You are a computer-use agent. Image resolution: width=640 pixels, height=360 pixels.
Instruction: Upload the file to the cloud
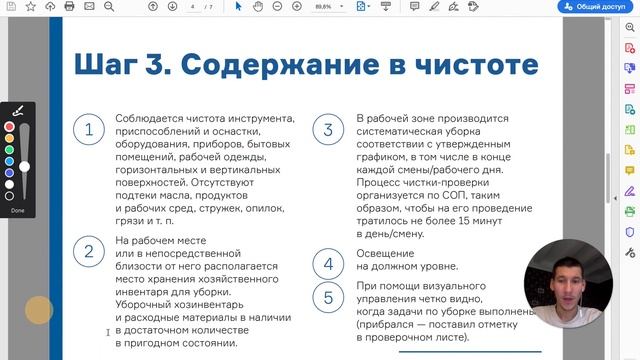(x=50, y=6)
